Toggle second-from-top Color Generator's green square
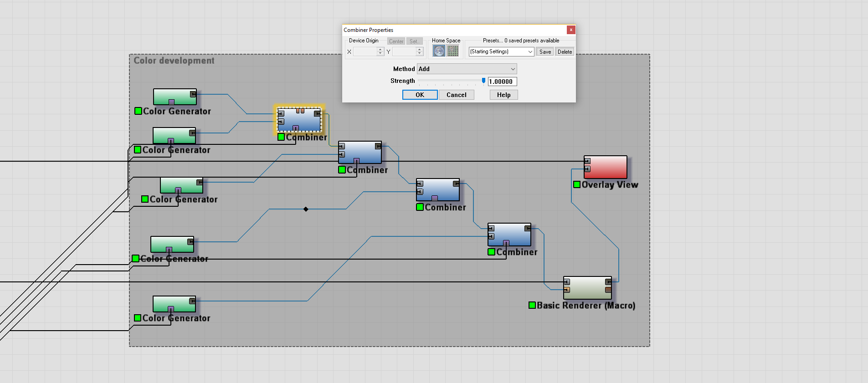The width and height of the screenshot is (868, 383). tap(138, 149)
